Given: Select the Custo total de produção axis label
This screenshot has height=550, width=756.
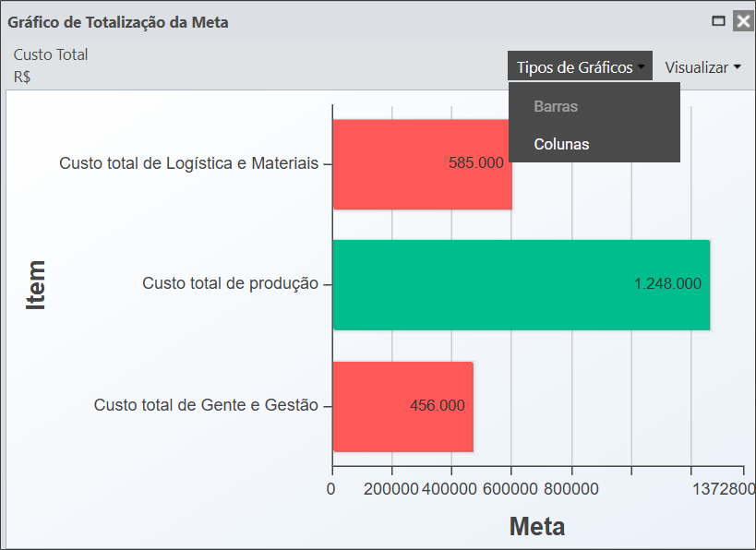Looking at the screenshot, I should pyautogui.click(x=230, y=284).
